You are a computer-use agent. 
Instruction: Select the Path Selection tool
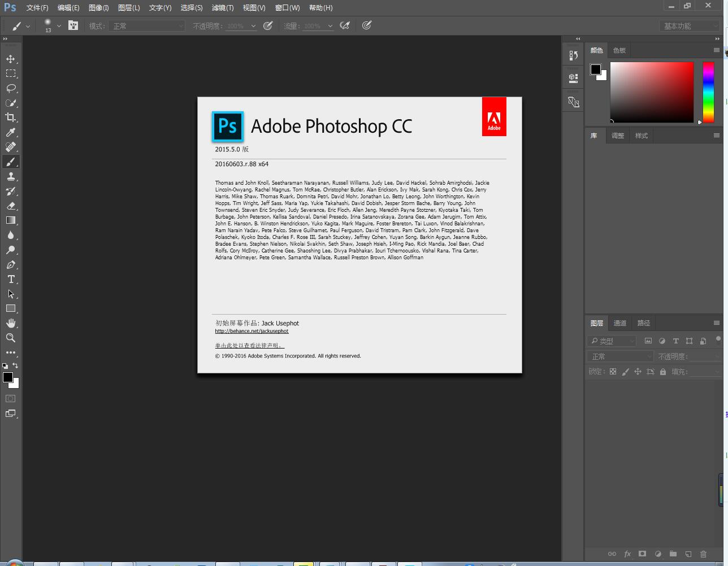(11, 294)
